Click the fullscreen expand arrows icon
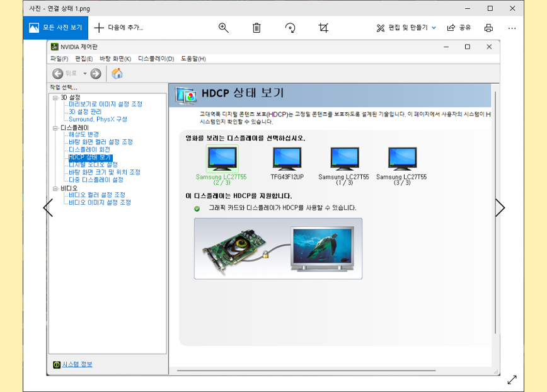Screen dimensions: 547x392 click(512, 380)
